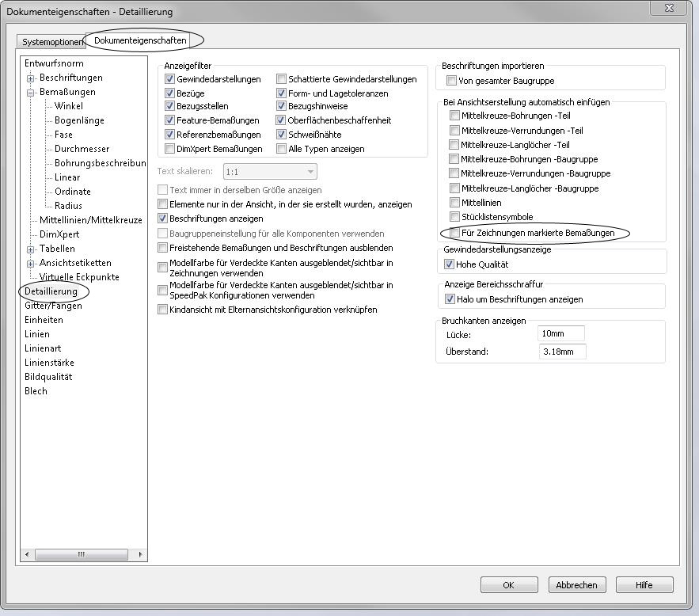Screen dimensions: 699x616
Task: Click tree scrollbar left arrow
Action: [27, 554]
